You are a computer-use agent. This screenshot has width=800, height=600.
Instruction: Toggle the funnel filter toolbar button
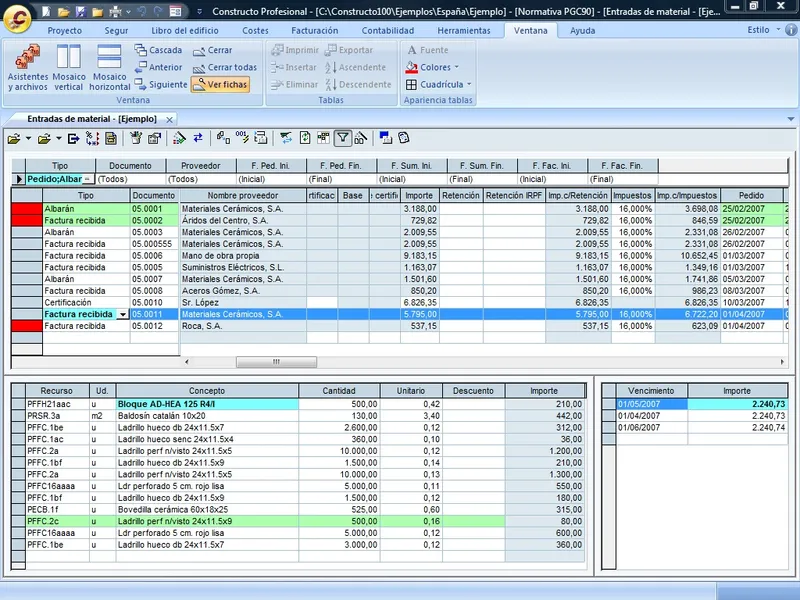click(343, 138)
